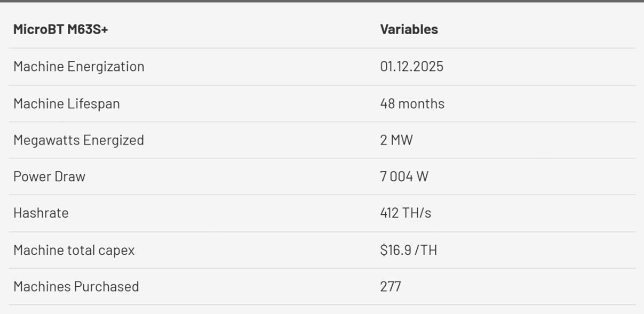
Task: Select the Machine Energization row label
Action: pos(78,67)
